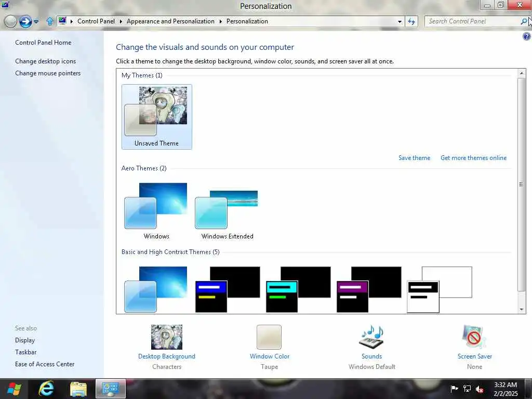Open the Display link under See also
The width and height of the screenshot is (532, 399).
coord(25,340)
